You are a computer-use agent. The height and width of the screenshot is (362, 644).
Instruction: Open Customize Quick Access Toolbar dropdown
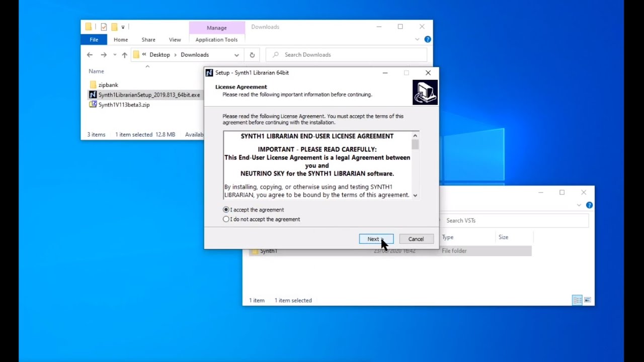click(123, 27)
